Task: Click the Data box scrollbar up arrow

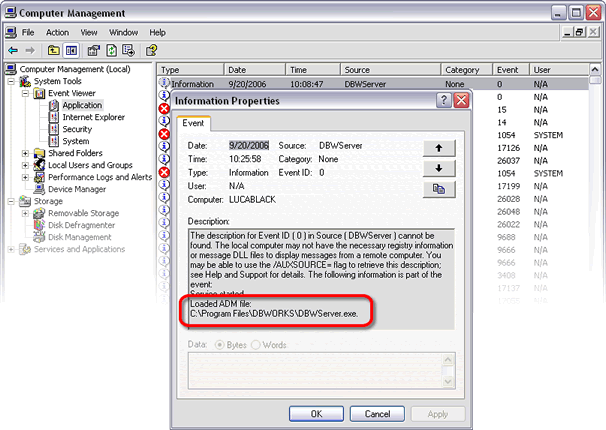Action: 448,360
